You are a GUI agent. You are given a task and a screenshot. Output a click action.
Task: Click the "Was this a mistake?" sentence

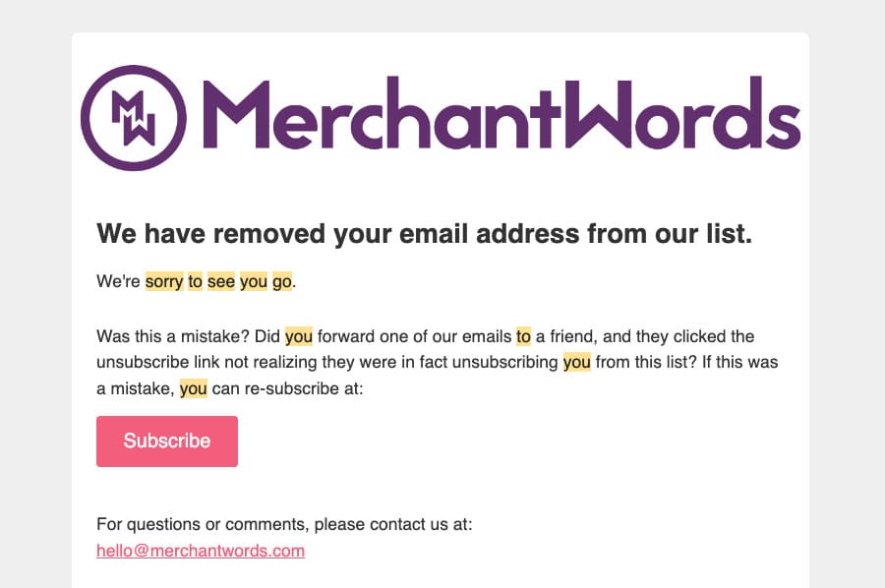(171, 336)
